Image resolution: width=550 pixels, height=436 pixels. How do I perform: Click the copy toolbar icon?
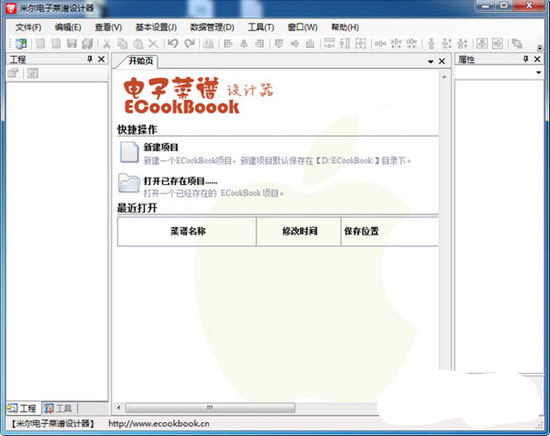point(122,43)
